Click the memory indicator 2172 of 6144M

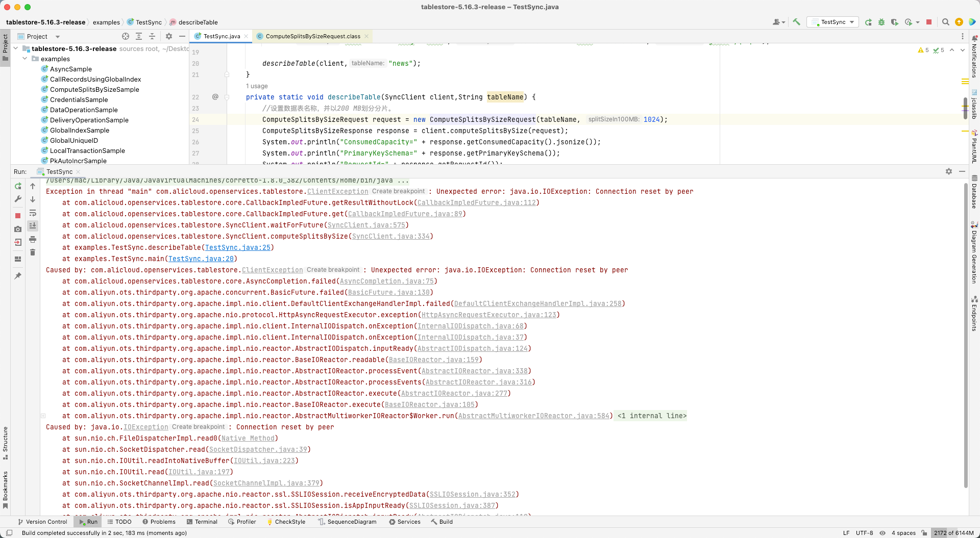click(x=953, y=533)
